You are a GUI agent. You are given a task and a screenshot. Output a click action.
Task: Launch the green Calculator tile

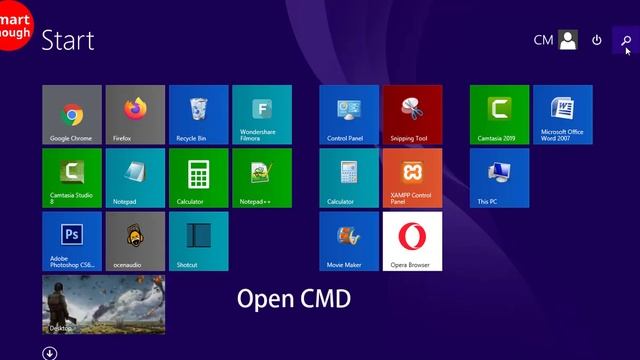point(199,178)
